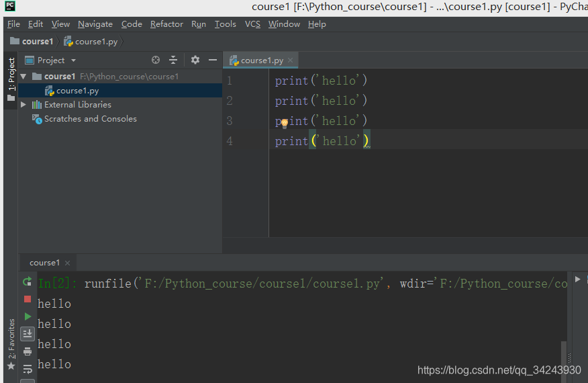This screenshot has height=383, width=588.
Task: Click the Rerun console icon
Action: pyautogui.click(x=27, y=282)
